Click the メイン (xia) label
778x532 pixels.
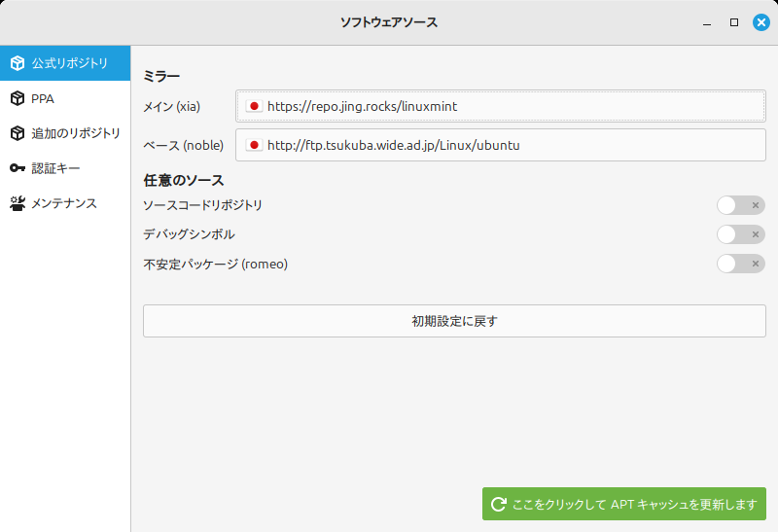[172, 106]
